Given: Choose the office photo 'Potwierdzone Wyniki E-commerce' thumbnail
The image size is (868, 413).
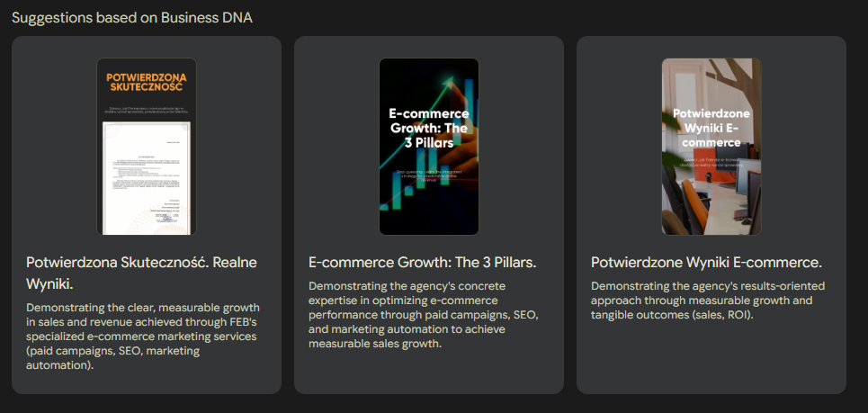Looking at the screenshot, I should [711, 146].
